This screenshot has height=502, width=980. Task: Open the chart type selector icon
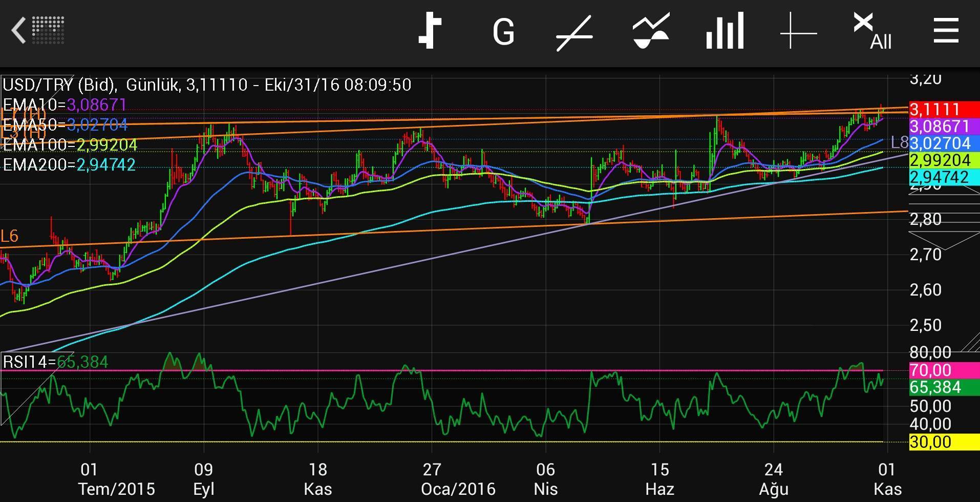(430, 31)
